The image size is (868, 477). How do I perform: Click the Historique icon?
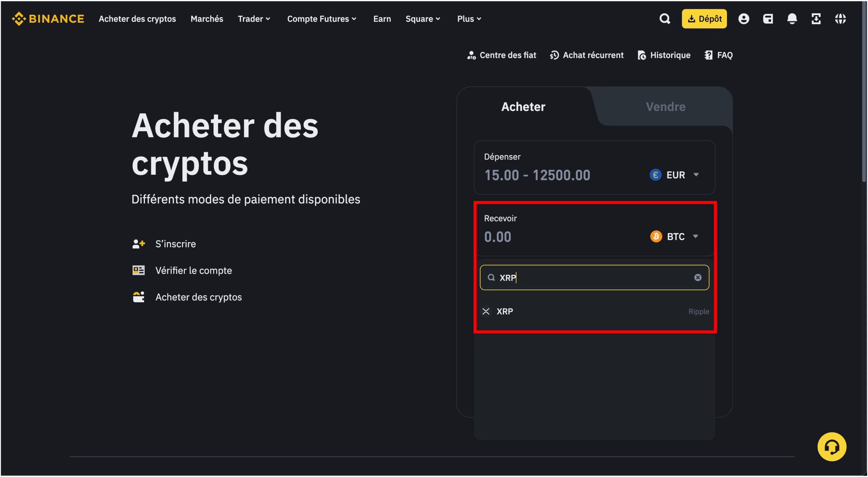(x=642, y=55)
